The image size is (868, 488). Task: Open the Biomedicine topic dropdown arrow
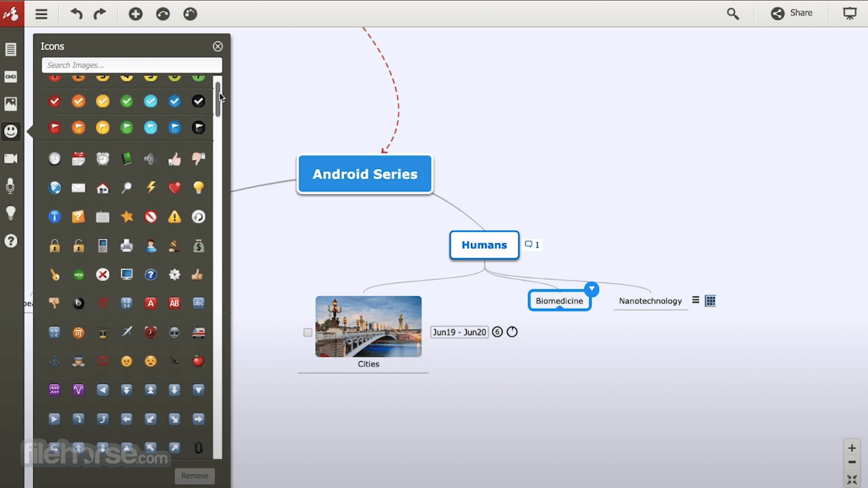click(591, 289)
